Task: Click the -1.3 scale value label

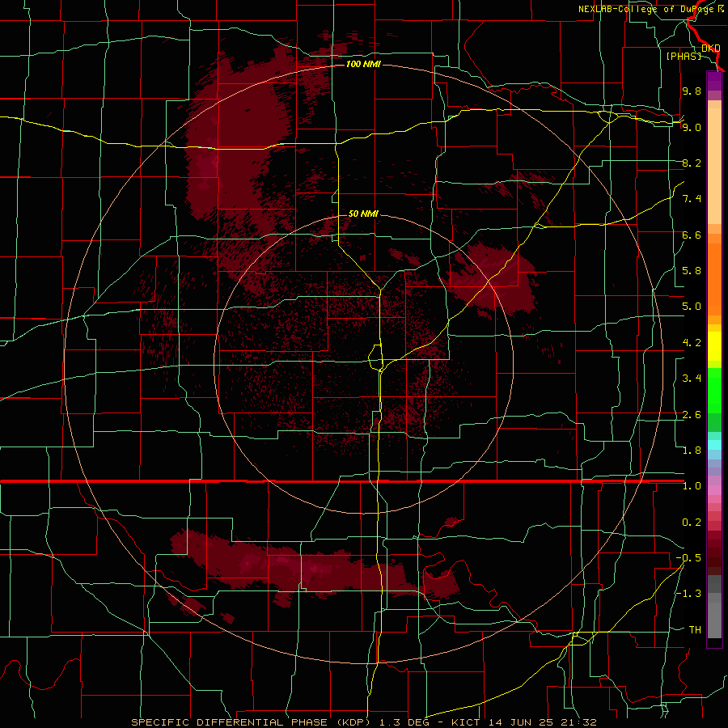Action: pos(688,594)
